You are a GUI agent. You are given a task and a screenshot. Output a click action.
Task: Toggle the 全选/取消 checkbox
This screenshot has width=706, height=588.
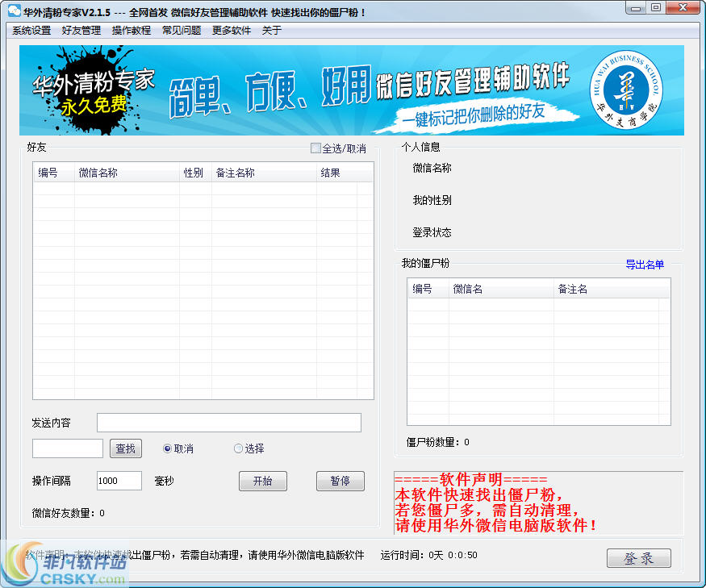click(316, 148)
